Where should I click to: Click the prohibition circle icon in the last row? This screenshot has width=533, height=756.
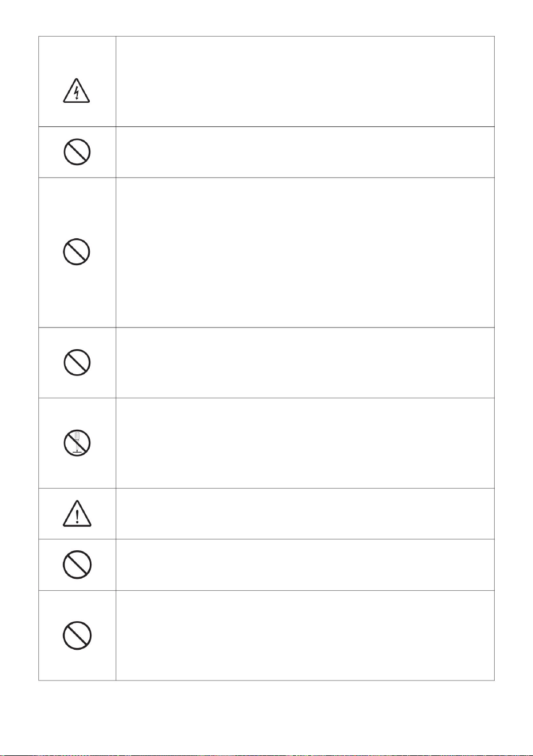pyautogui.click(x=77, y=635)
